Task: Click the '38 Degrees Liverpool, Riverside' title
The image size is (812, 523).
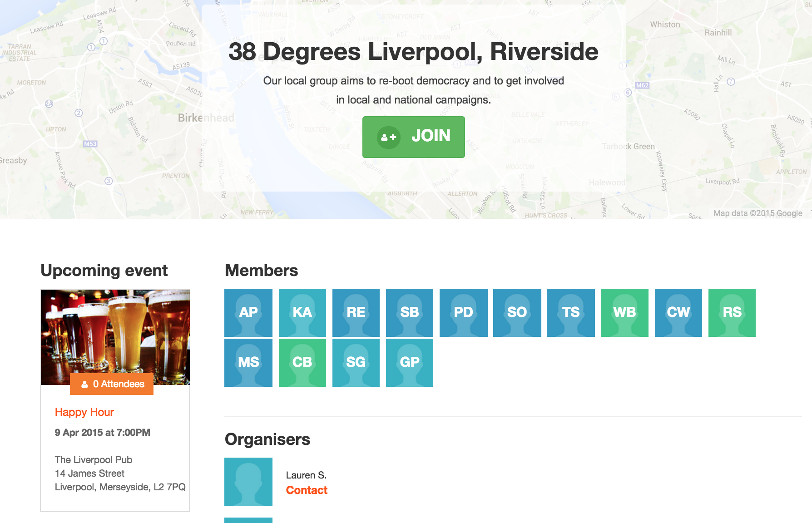Action: (413, 51)
